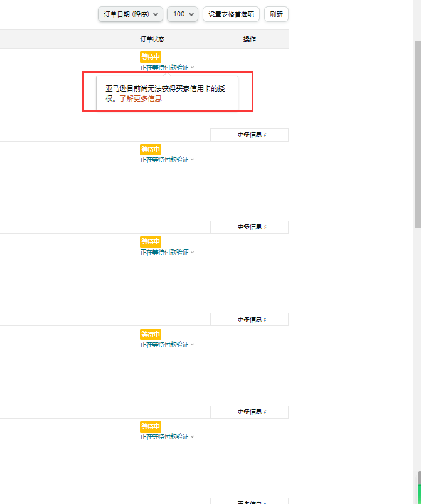Click the page vertical scrollbar thumb
Screen dimensions: 421x504
pos(417,134)
